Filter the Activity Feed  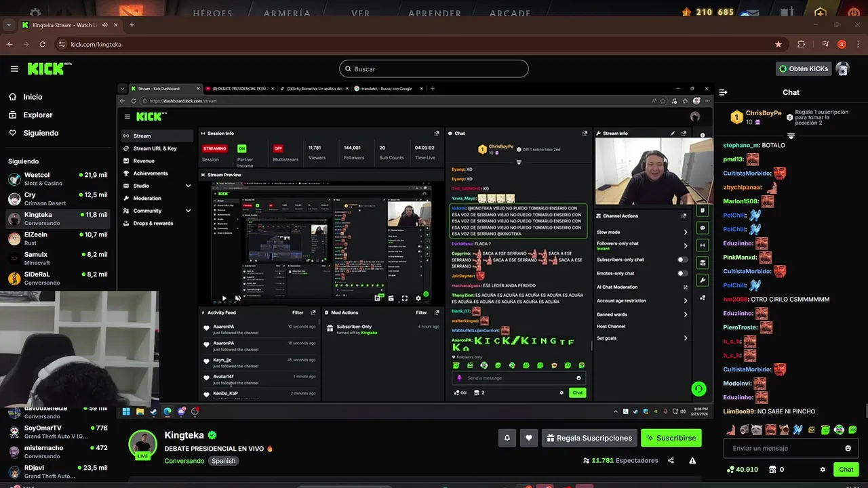[298, 312]
